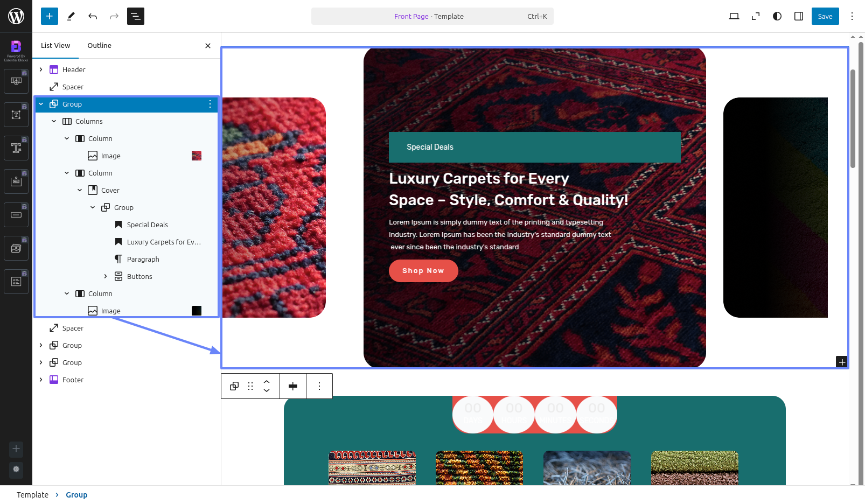This screenshot has height=504, width=865.
Task: Collapse the selected Group row
Action: coord(41,104)
